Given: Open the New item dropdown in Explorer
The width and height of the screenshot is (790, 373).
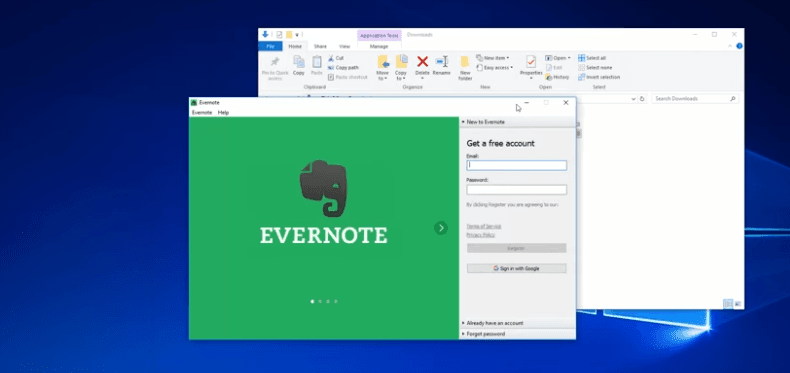Looking at the screenshot, I should (493, 58).
